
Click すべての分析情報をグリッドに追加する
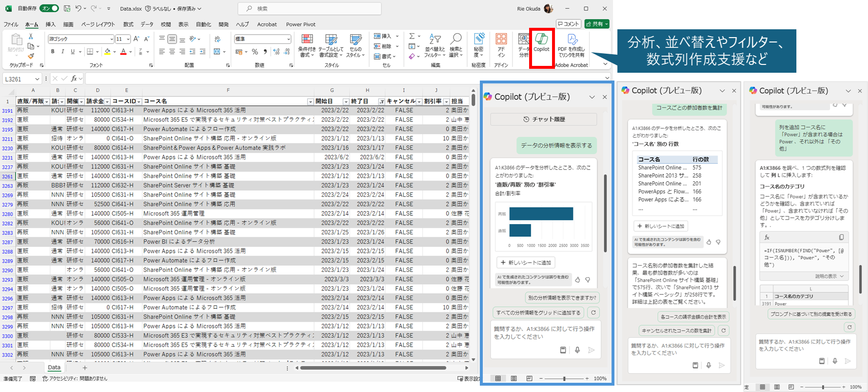538,312
